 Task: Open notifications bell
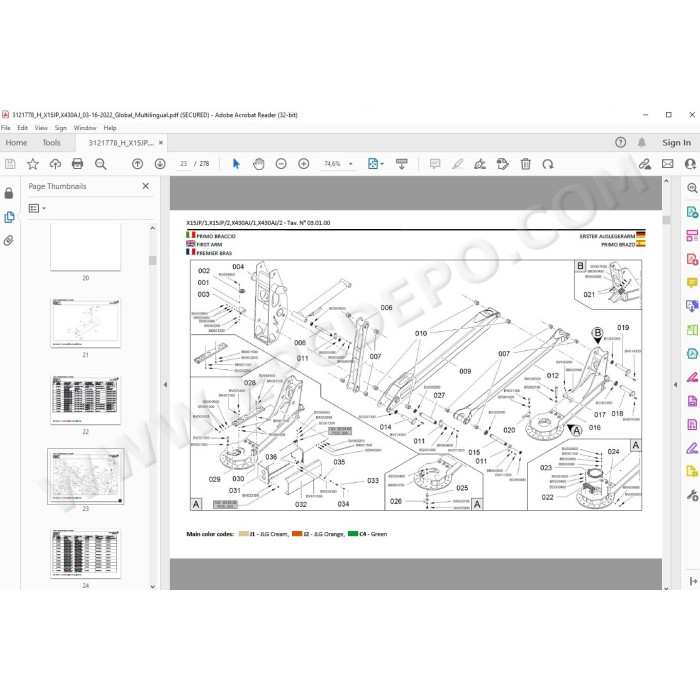(642, 142)
